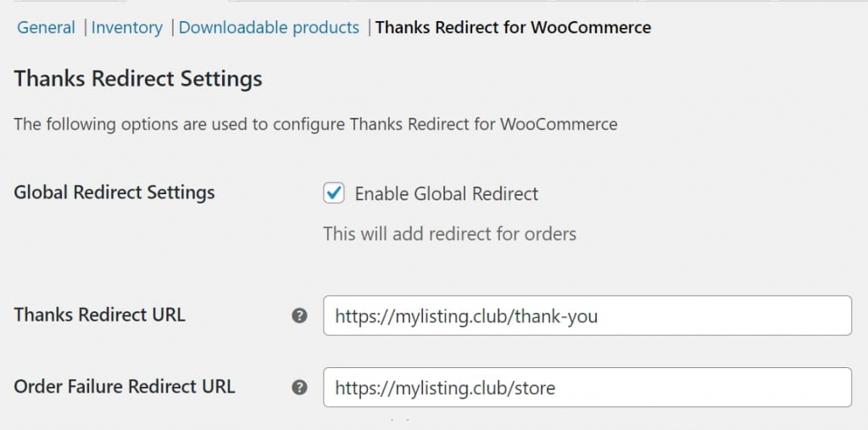868x430 pixels.
Task: Toggle the Enable Global Redirect checkbox
Action: tap(334, 193)
